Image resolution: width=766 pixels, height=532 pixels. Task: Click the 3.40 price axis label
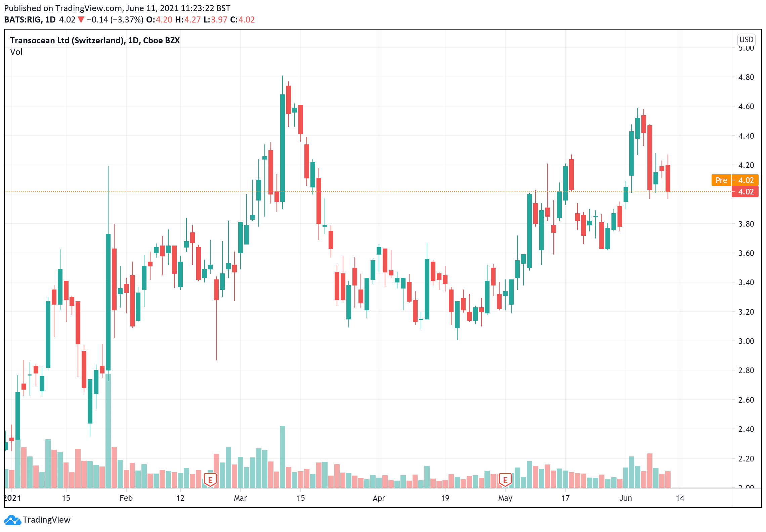point(746,282)
